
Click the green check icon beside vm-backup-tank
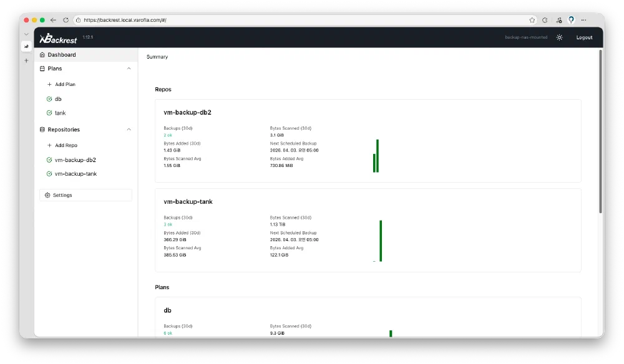[x=49, y=174]
